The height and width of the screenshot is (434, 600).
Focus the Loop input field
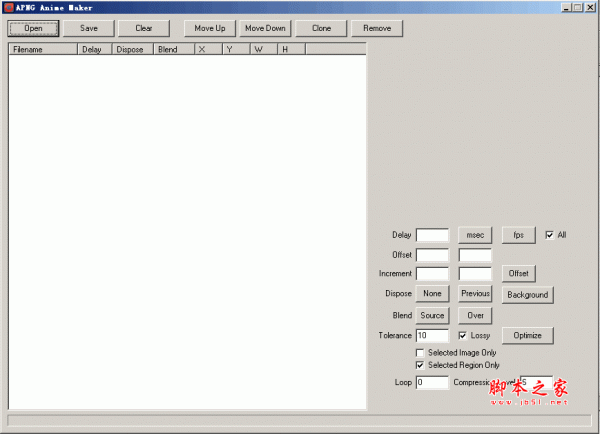(x=432, y=382)
